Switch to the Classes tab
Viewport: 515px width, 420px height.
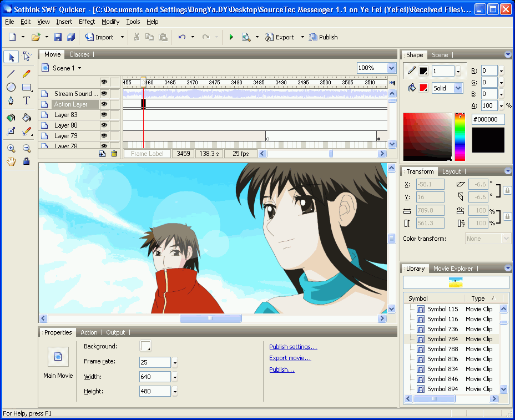pos(79,54)
